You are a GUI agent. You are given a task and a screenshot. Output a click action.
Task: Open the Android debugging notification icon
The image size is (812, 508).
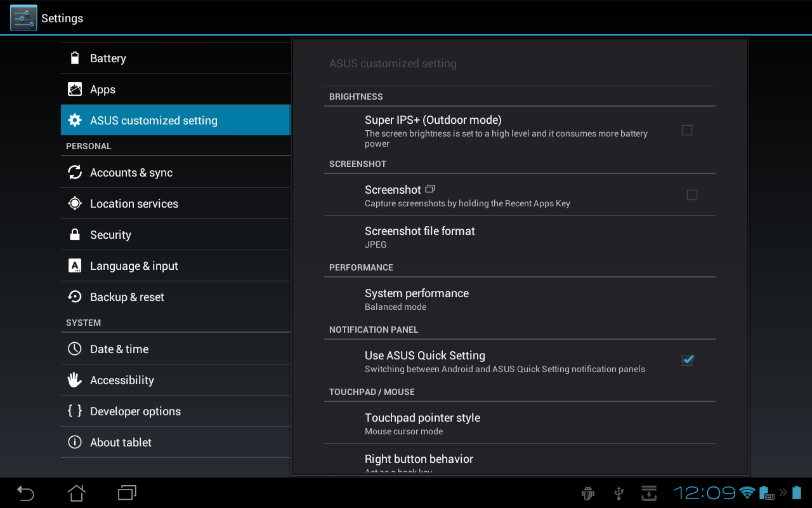coord(588,493)
